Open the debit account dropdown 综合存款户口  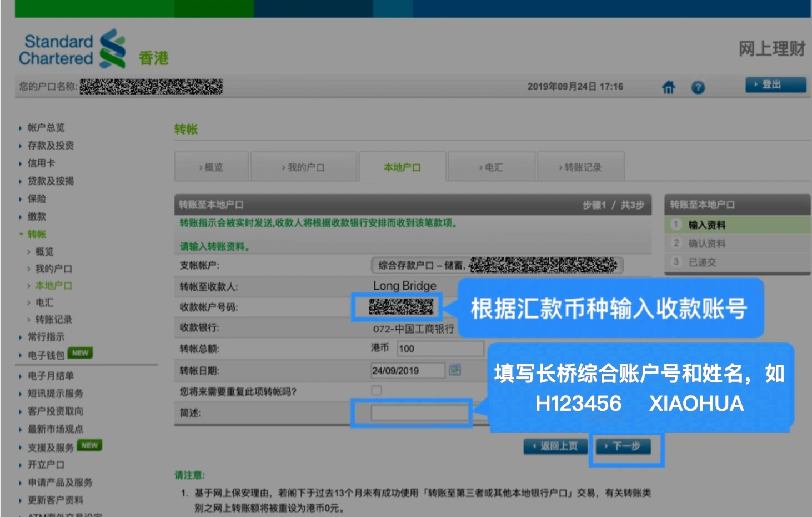(497, 265)
